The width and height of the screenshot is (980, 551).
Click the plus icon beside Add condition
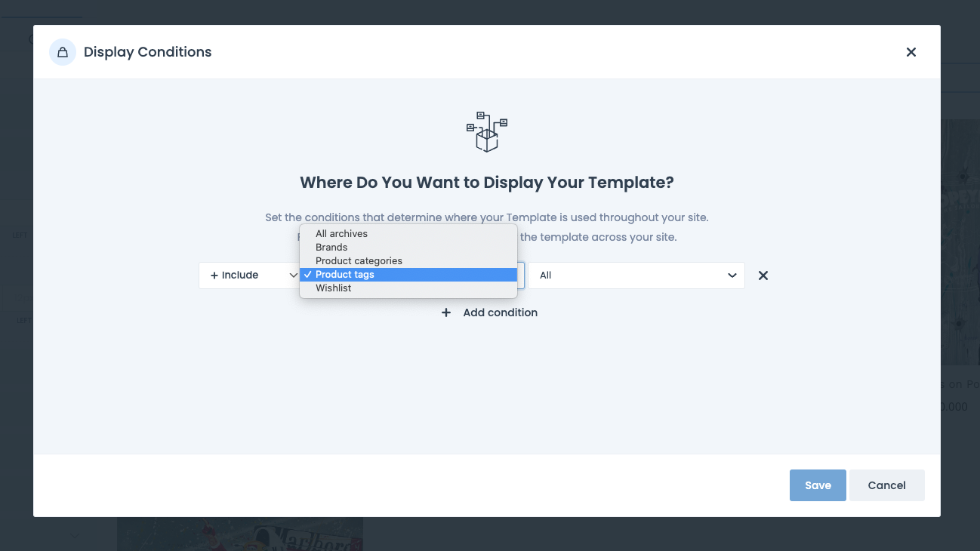(x=446, y=312)
